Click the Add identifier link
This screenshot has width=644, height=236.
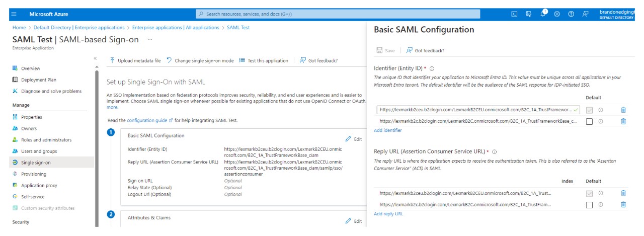pyautogui.click(x=387, y=130)
